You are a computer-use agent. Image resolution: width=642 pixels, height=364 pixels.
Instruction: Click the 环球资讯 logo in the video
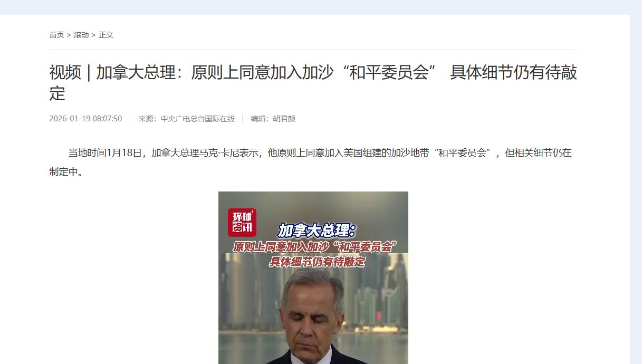pos(242,222)
